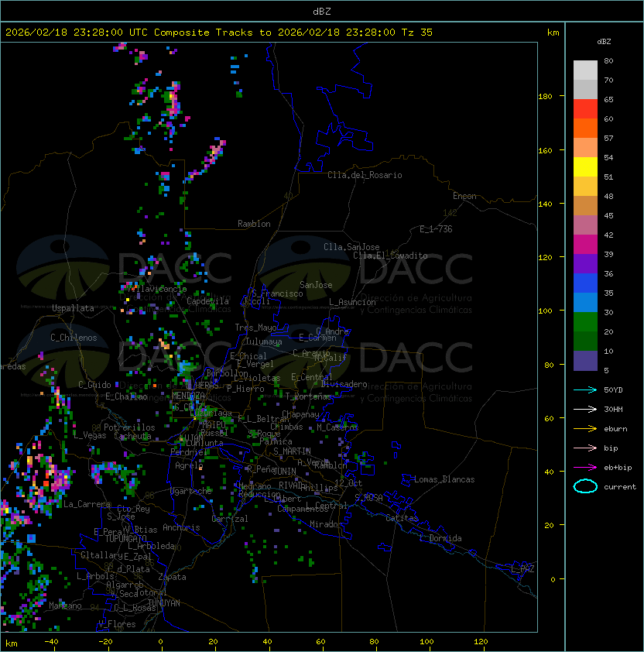Image resolution: width=644 pixels, height=652 pixels.
Task: Click the cyan 'current' ellipse icon
Action: pos(585,486)
